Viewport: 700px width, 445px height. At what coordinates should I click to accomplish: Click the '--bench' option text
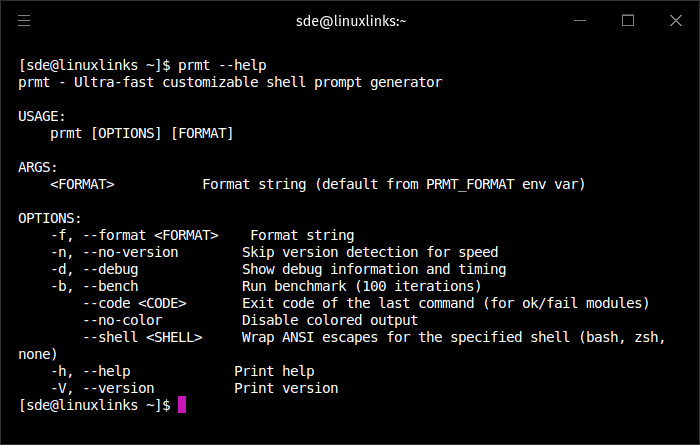click(x=110, y=286)
